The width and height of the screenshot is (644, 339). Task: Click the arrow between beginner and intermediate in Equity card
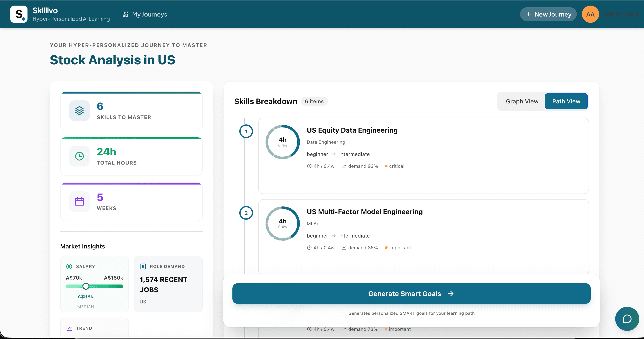point(334,154)
